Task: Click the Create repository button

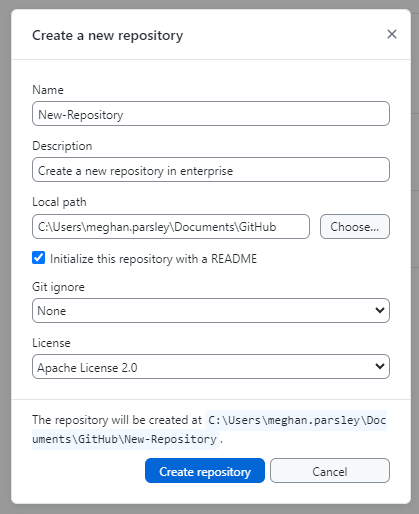Action: 205,470
